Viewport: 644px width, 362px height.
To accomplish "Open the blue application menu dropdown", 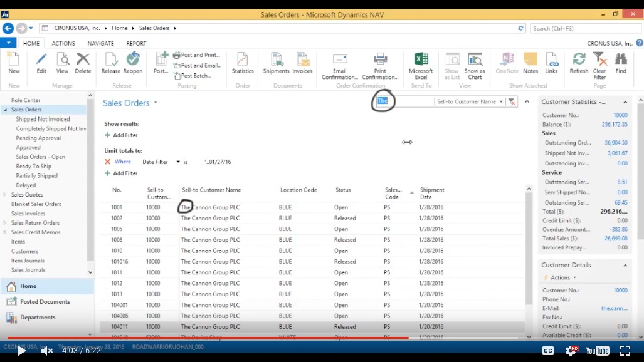I will click(8, 43).
